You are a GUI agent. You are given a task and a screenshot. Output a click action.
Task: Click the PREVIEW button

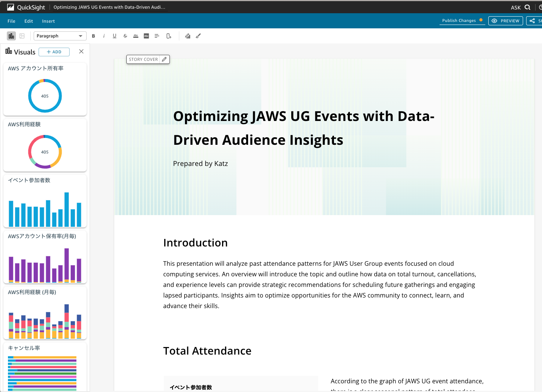pyautogui.click(x=505, y=21)
